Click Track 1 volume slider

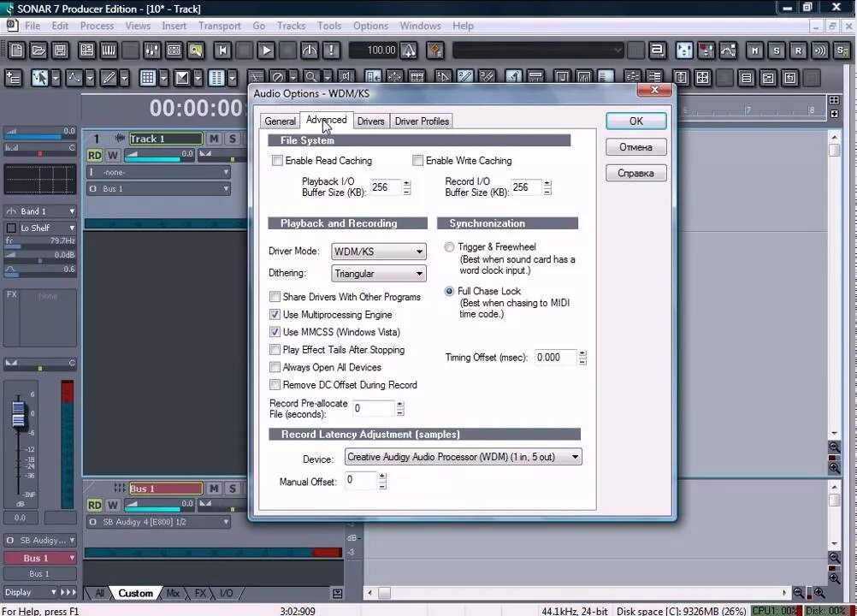click(x=160, y=155)
